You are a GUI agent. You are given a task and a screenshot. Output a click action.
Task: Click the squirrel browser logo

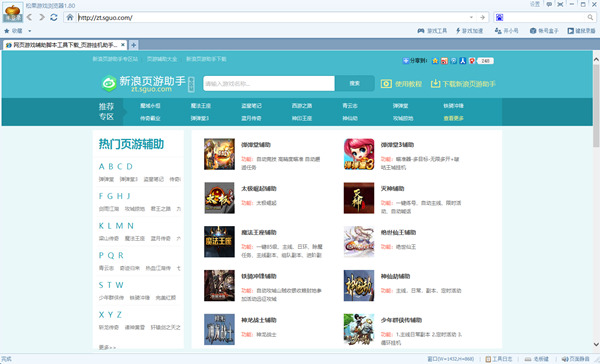pyautogui.click(x=13, y=12)
